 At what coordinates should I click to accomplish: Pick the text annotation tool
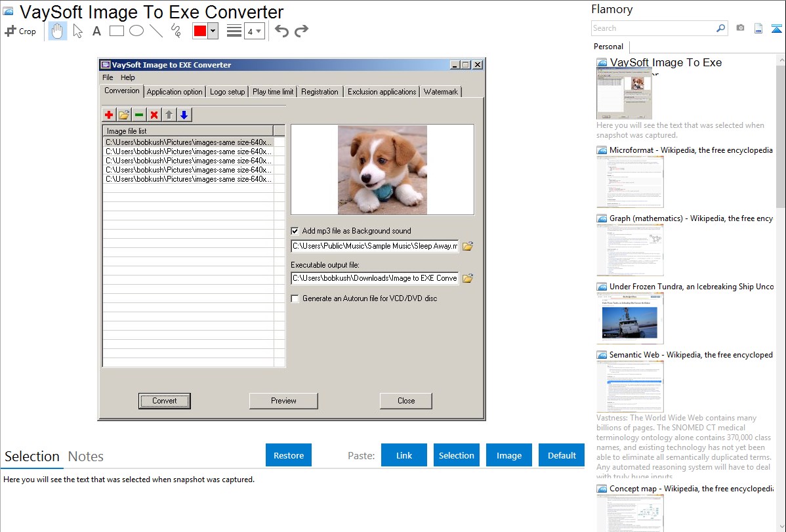click(96, 31)
